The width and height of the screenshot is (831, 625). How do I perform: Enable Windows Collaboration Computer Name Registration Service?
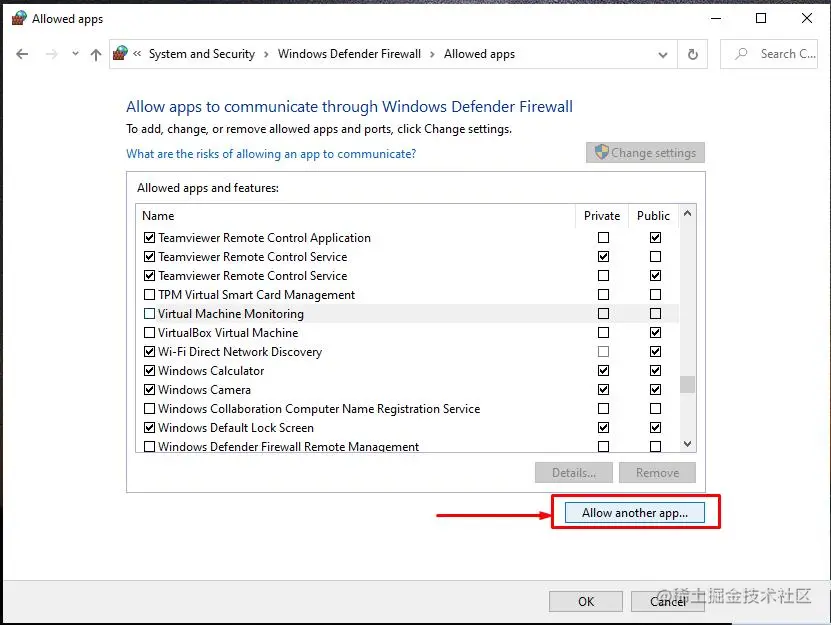(149, 408)
